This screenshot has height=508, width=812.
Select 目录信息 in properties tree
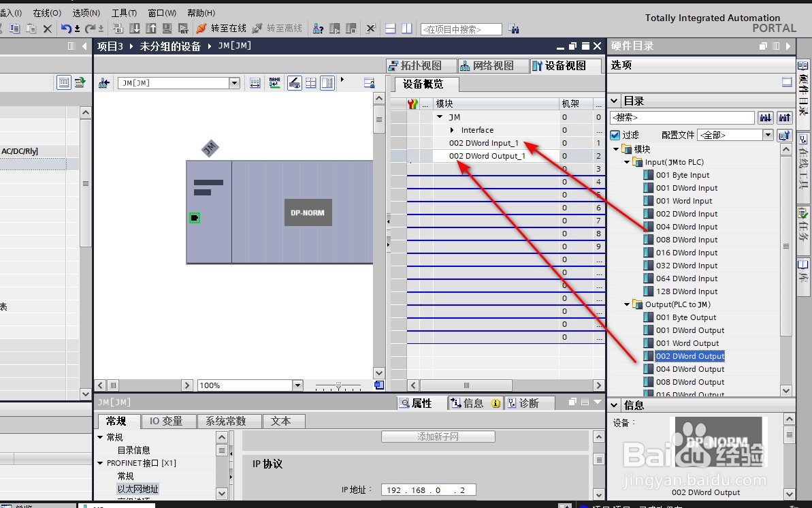coord(133,450)
